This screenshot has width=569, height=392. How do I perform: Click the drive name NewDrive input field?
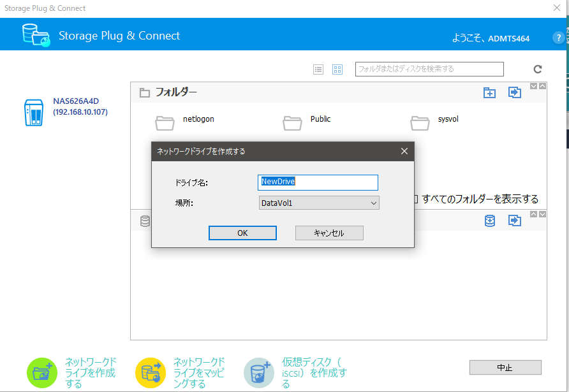tap(318, 182)
